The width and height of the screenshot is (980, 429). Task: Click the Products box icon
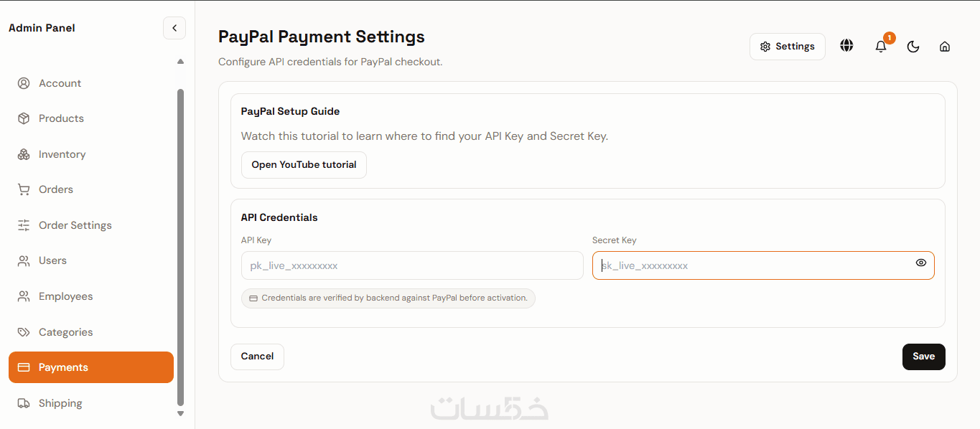coord(24,118)
